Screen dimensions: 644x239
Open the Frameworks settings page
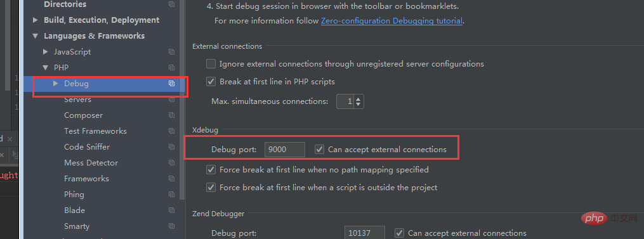click(87, 178)
